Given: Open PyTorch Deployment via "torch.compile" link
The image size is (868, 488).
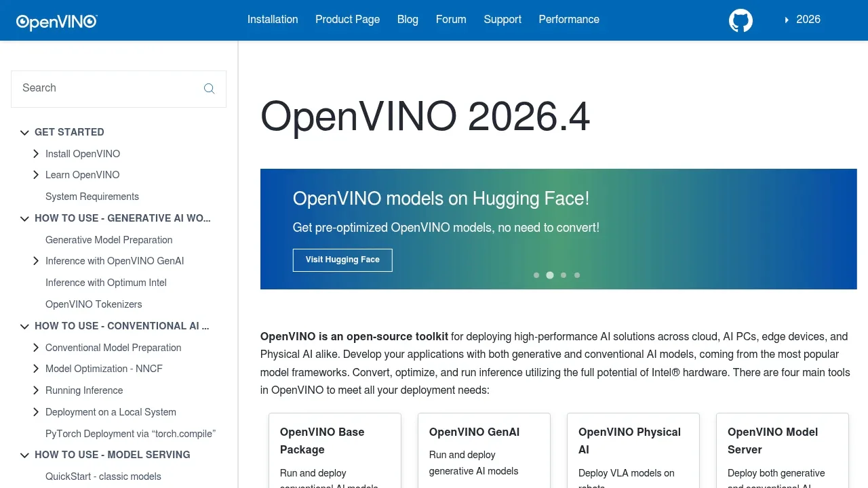Looking at the screenshot, I should pos(130,434).
